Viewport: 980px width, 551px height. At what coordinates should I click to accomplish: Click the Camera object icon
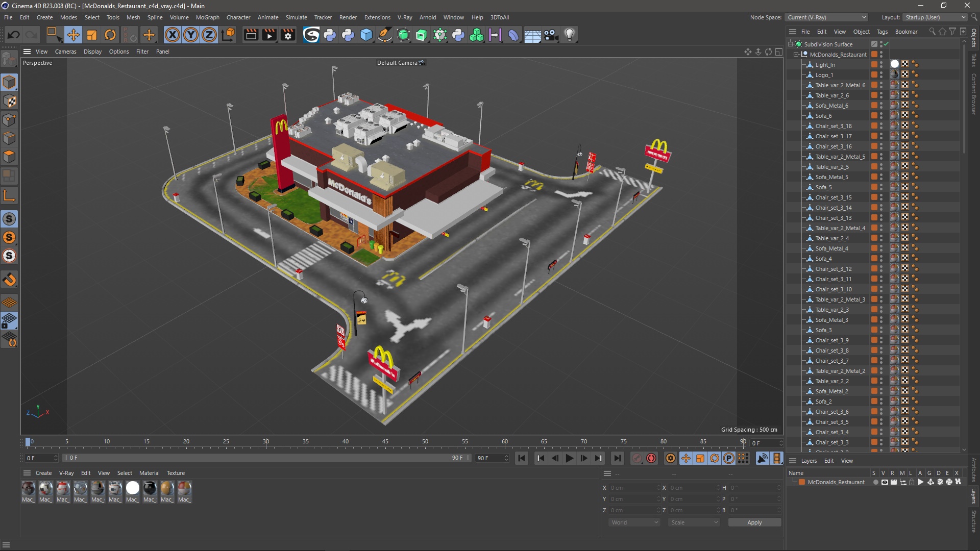click(x=551, y=35)
